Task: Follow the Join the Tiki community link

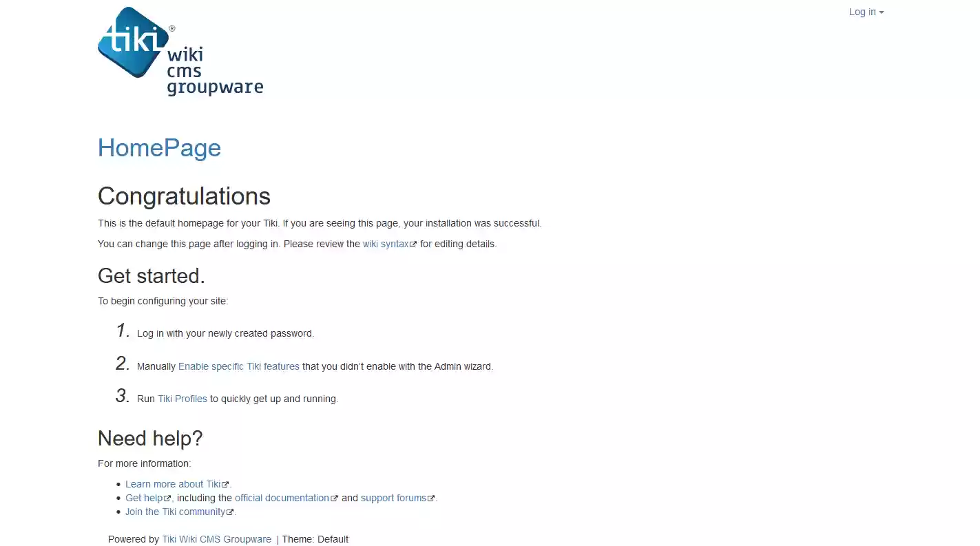Action: [x=176, y=511]
